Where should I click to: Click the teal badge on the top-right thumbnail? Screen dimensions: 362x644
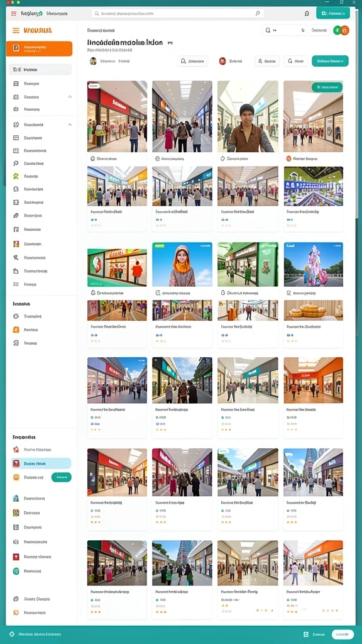click(x=327, y=87)
